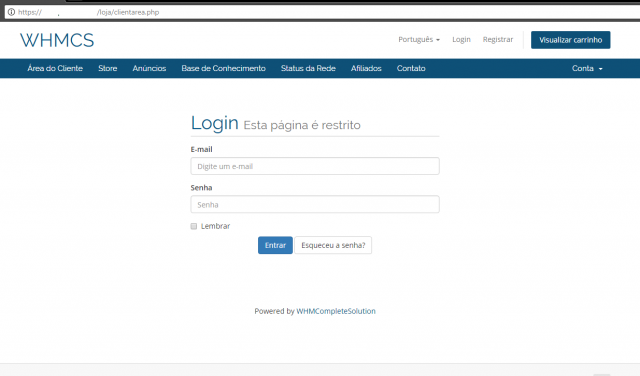Screen dimensions: 640x376
Task: Click Esqueceu a senha? button
Action: point(333,245)
